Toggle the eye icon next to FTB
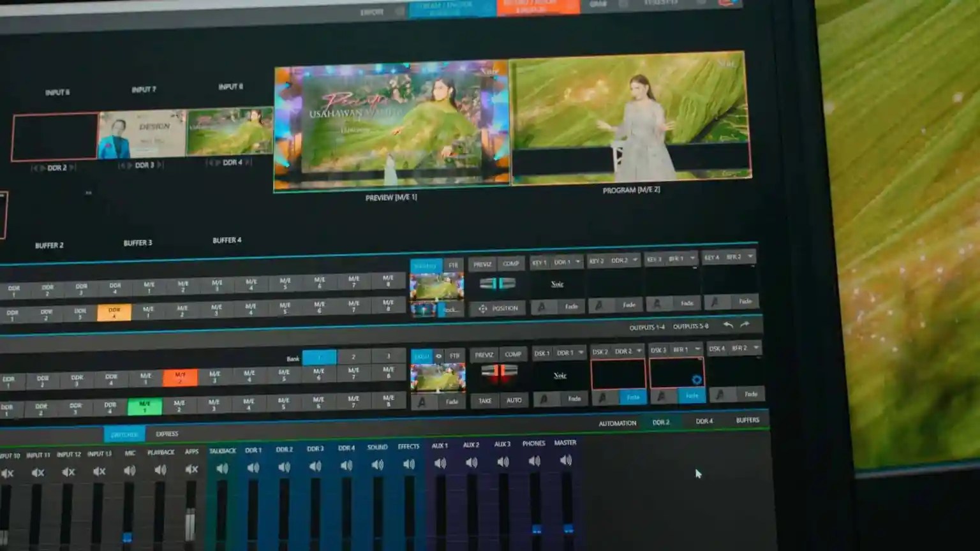The height and width of the screenshot is (551, 980). pos(438,356)
